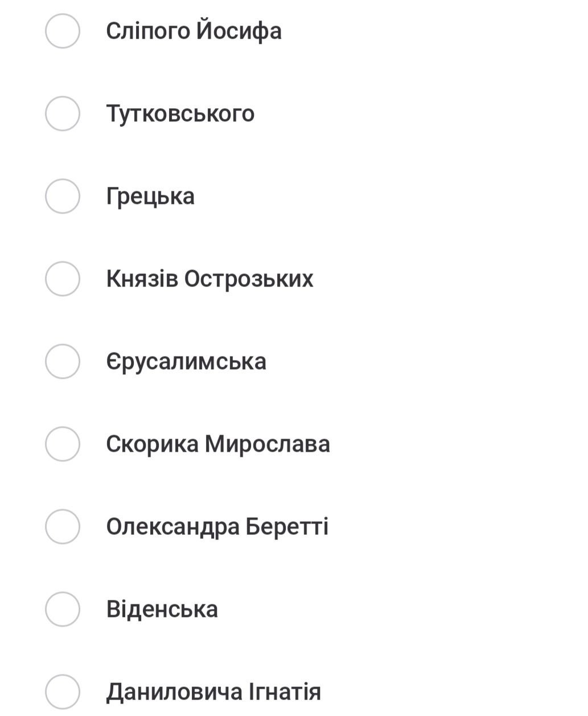Pick the Князів Острозьких radio button
The height and width of the screenshot is (716, 588).
pyautogui.click(x=62, y=279)
